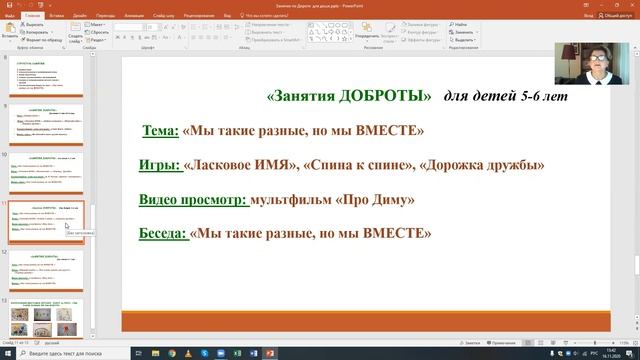This screenshot has width=640, height=360.
Task: Switch to Normal view in status bar
Action: (x=528, y=343)
